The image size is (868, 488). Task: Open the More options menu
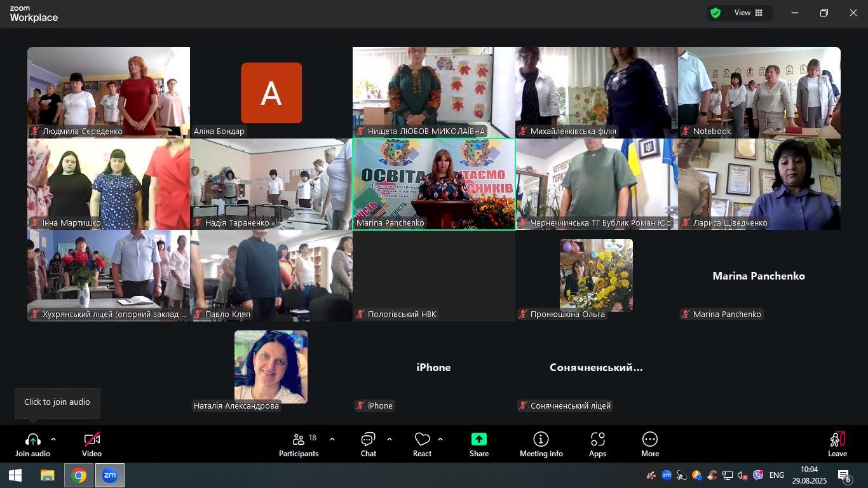(649, 444)
